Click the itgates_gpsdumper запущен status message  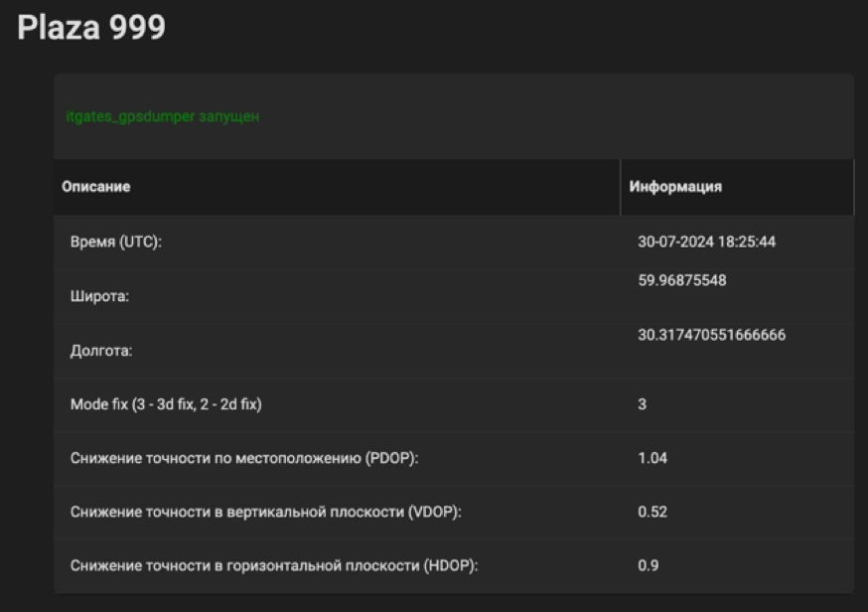162,117
